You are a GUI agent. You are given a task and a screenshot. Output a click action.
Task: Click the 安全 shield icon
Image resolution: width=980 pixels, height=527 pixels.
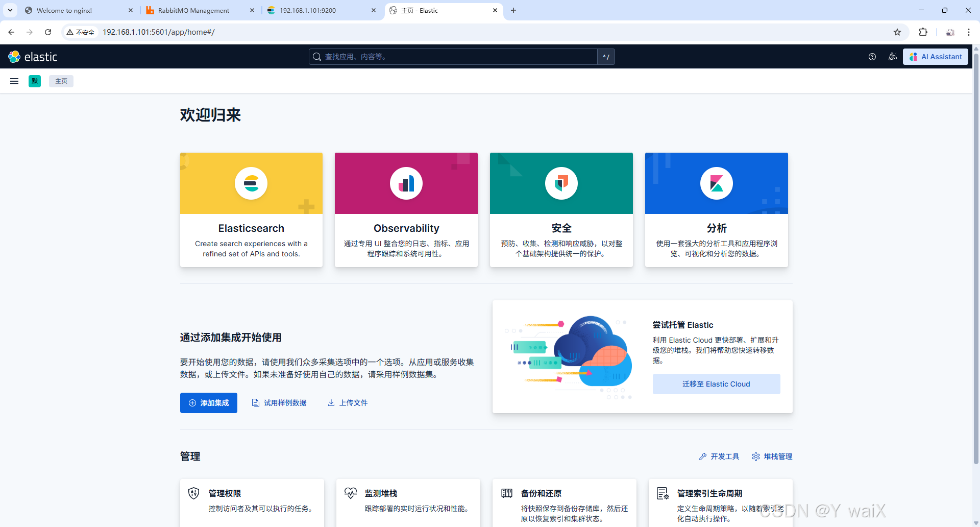click(x=561, y=183)
